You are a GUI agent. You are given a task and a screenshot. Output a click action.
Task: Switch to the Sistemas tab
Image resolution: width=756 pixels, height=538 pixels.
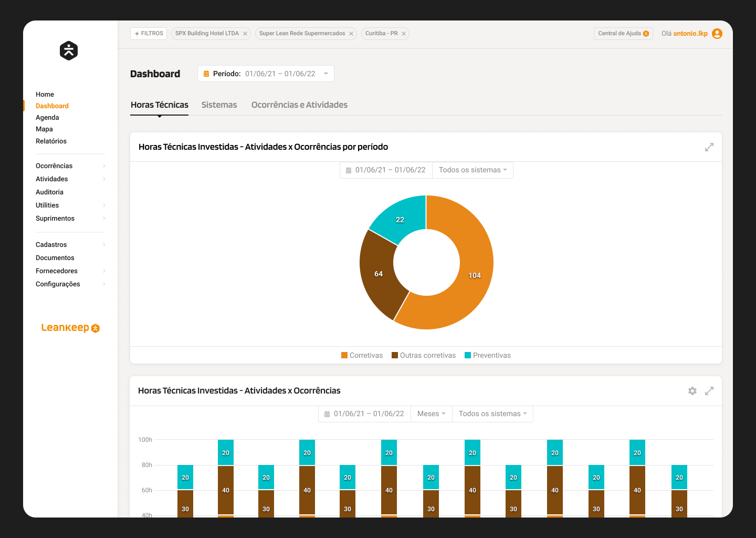(219, 105)
